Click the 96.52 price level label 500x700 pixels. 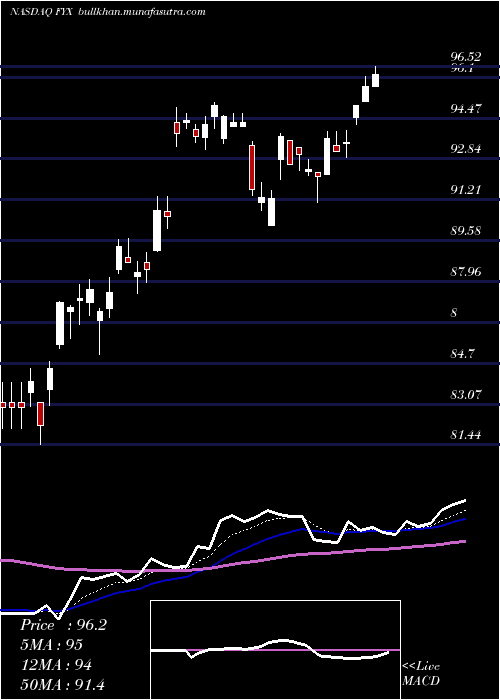466,57
